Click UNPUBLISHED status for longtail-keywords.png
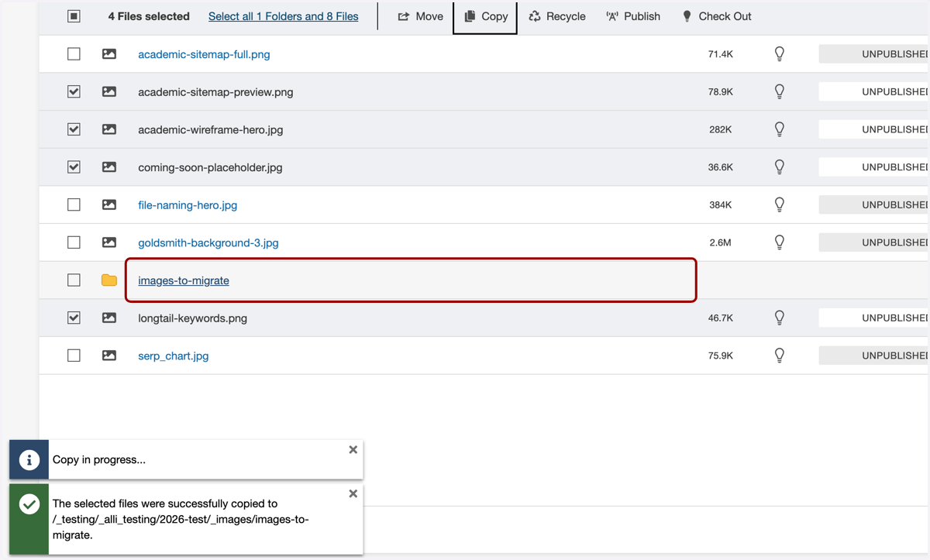This screenshot has width=930, height=560. coord(874,318)
